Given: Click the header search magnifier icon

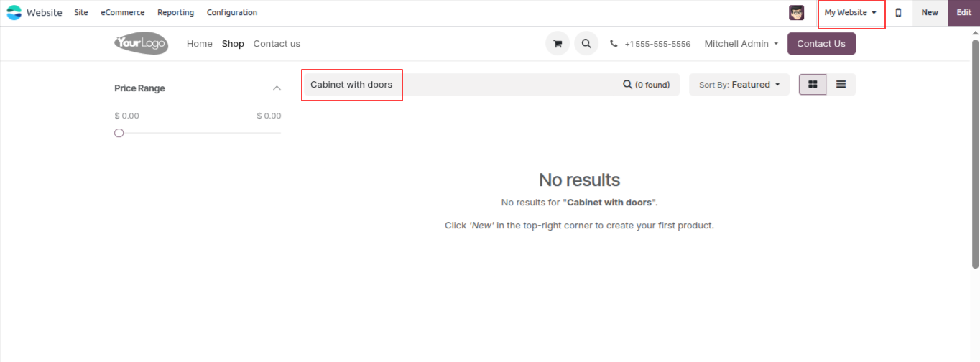Looking at the screenshot, I should click(586, 44).
